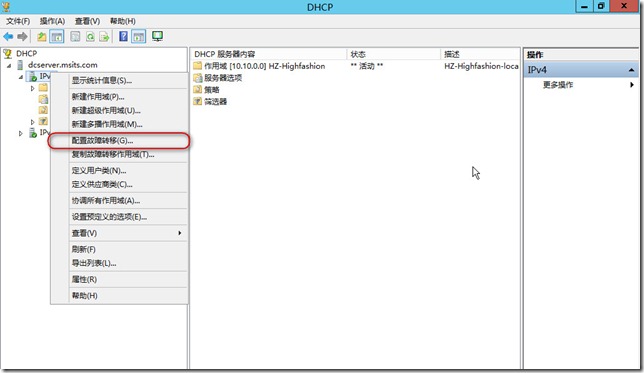Click the IPv6 node icon in tree
This screenshot has height=373, width=644.
pyautogui.click(x=32, y=133)
